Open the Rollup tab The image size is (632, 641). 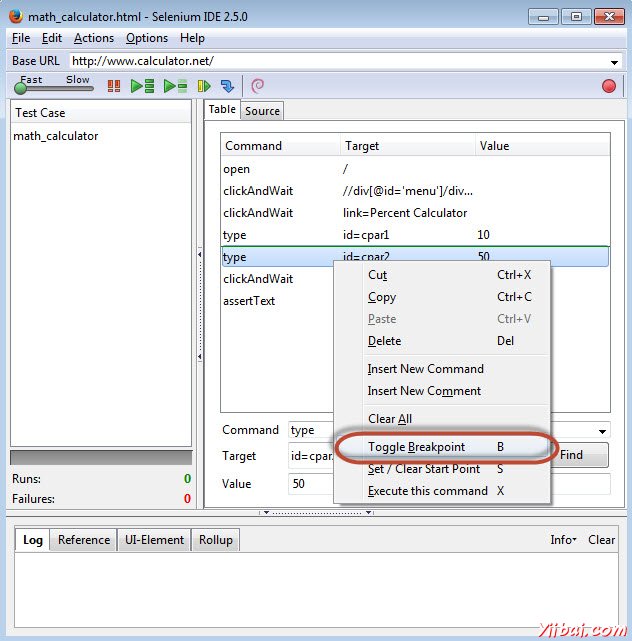click(x=216, y=540)
